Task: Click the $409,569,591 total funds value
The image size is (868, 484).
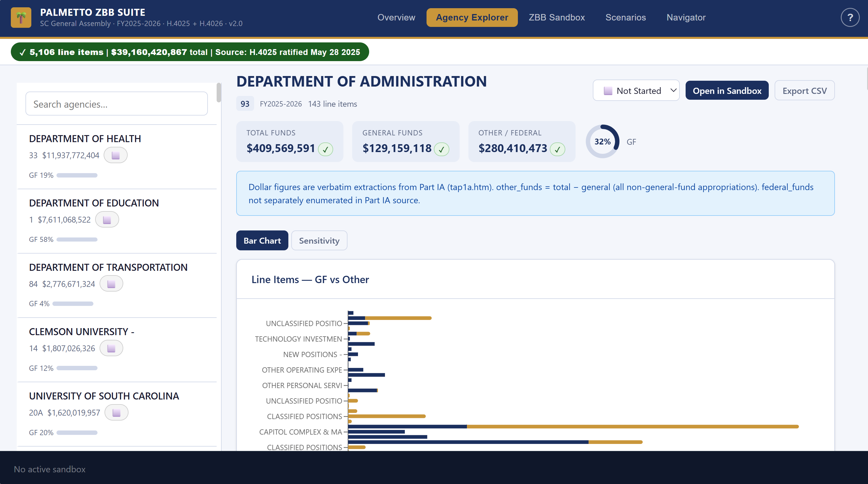Action: click(281, 148)
